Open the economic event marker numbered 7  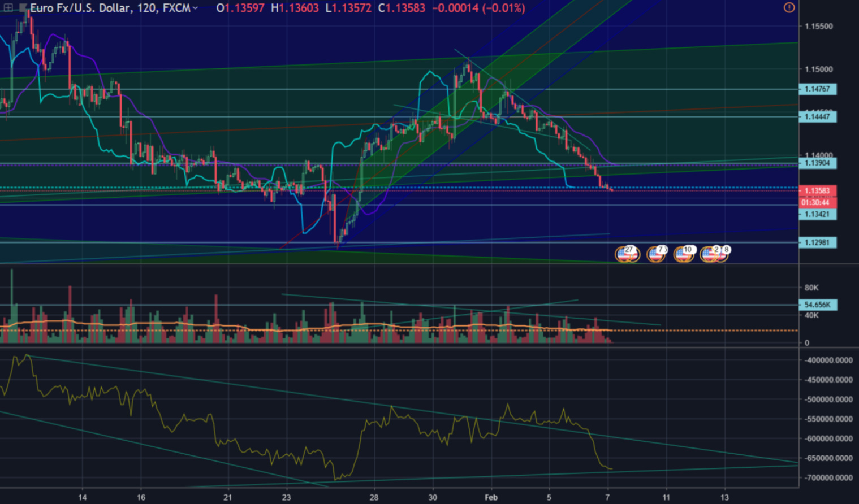coord(657,254)
